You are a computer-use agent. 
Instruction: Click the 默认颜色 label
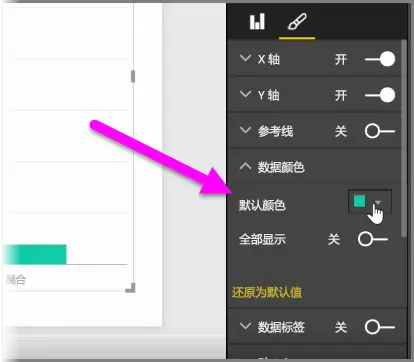click(262, 205)
